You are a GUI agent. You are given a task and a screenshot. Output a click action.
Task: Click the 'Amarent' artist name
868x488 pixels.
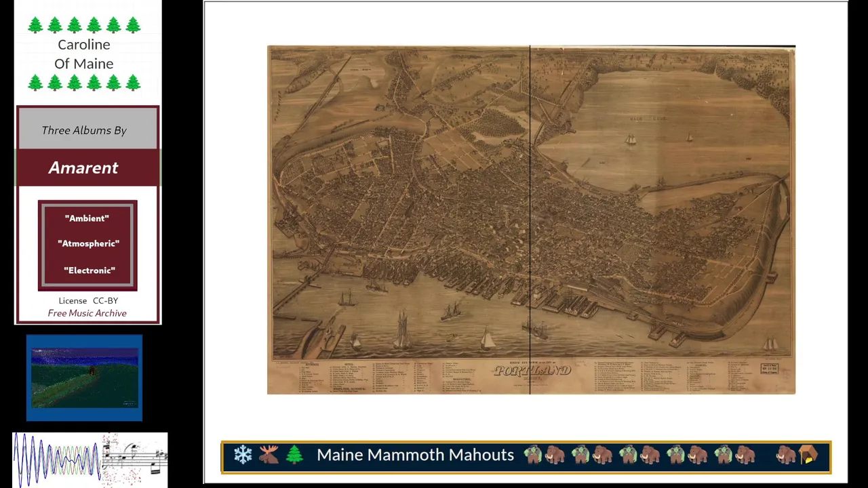pyautogui.click(x=83, y=167)
